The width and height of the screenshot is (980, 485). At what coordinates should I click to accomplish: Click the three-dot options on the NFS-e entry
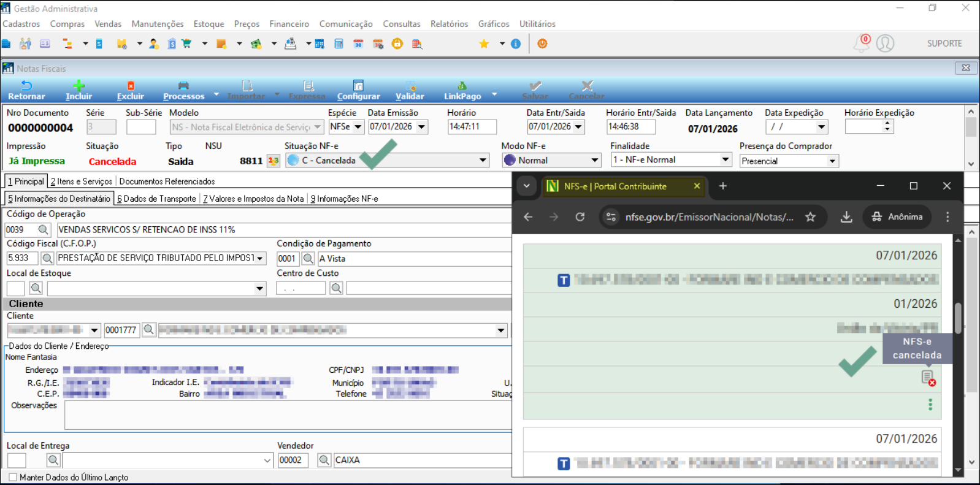[930, 405]
